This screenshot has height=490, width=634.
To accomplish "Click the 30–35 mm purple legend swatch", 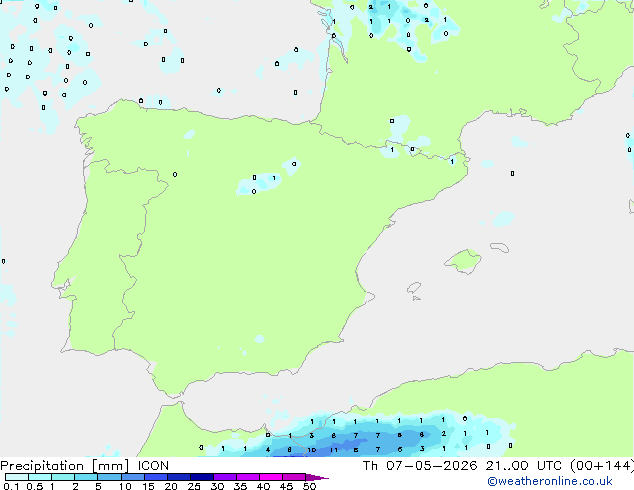I will coord(224,477).
